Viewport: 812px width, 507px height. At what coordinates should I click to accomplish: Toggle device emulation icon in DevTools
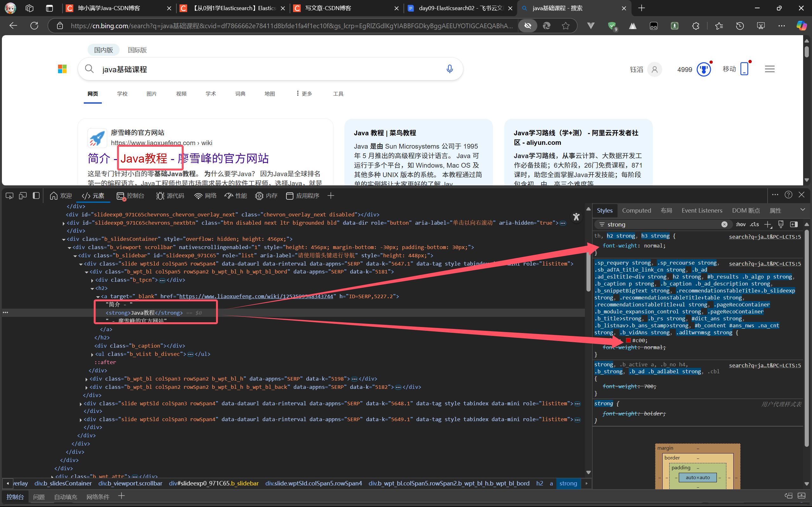pos(23,196)
